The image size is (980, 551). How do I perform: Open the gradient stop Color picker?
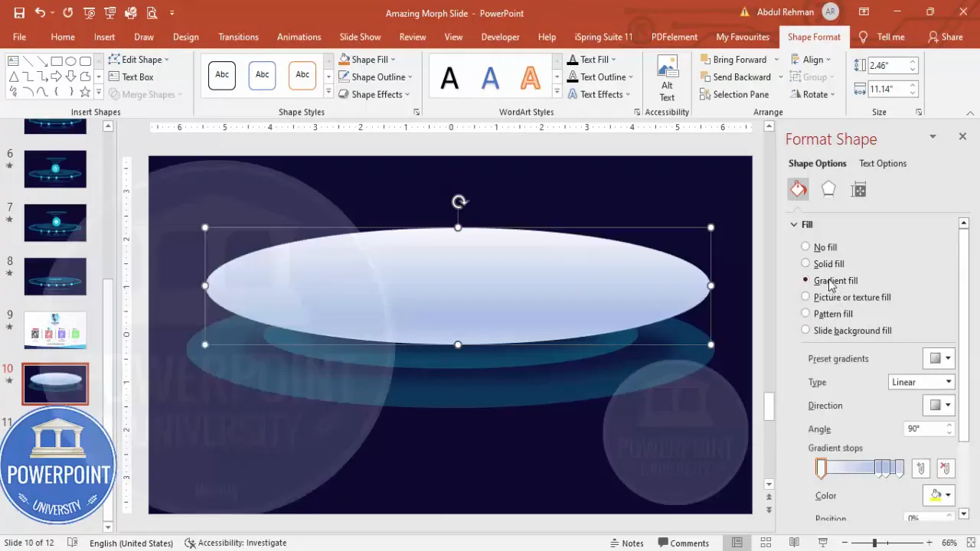(x=939, y=495)
